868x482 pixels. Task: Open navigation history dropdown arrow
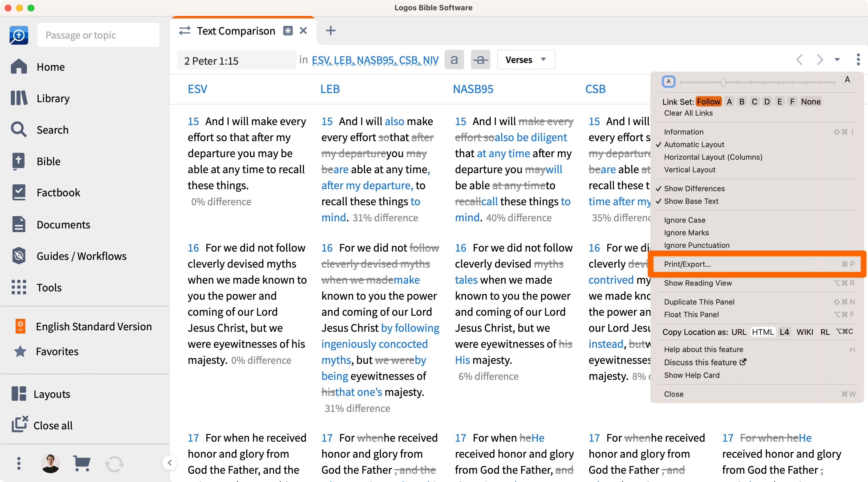click(837, 60)
